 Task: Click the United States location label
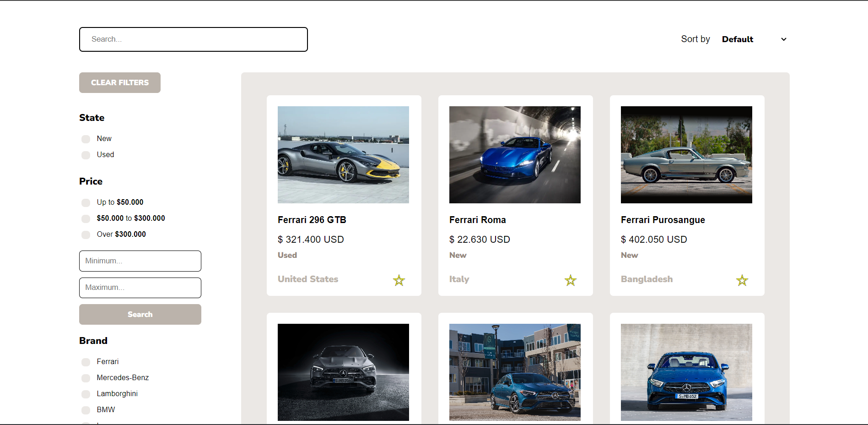[308, 279]
